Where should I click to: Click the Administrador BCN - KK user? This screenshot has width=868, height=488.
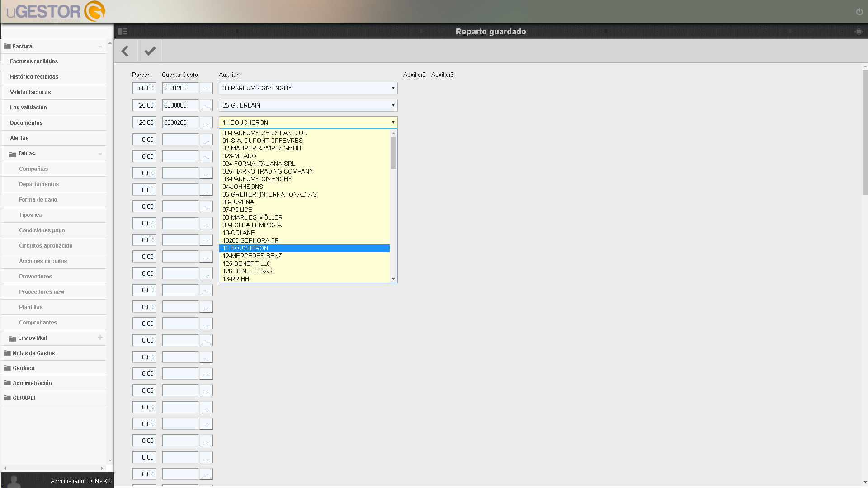click(x=80, y=481)
